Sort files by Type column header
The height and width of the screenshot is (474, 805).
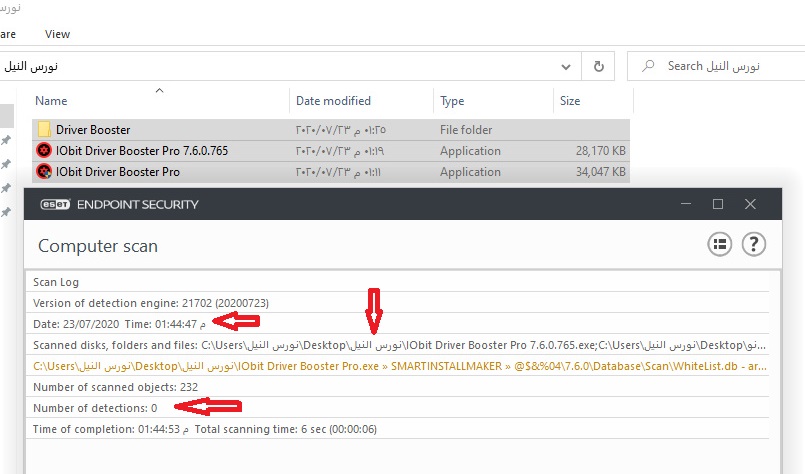(453, 101)
